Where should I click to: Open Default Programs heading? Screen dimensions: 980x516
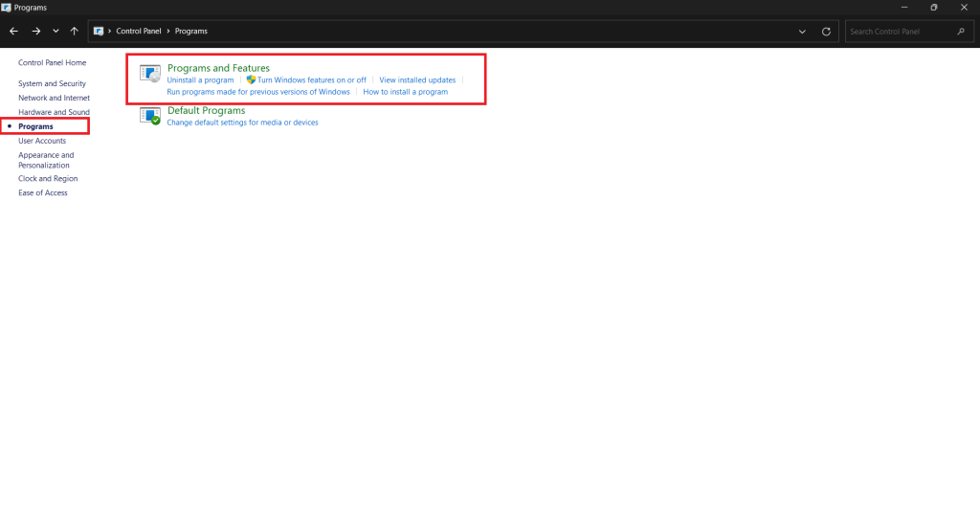click(207, 111)
